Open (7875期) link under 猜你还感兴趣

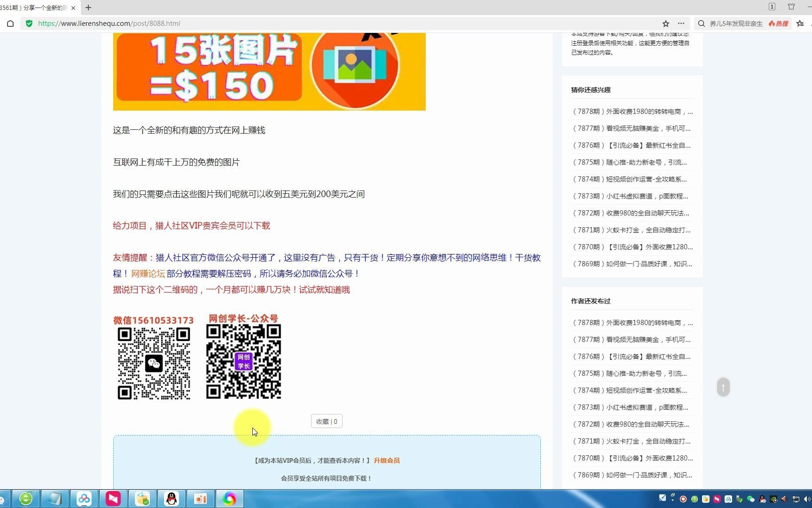(x=629, y=162)
